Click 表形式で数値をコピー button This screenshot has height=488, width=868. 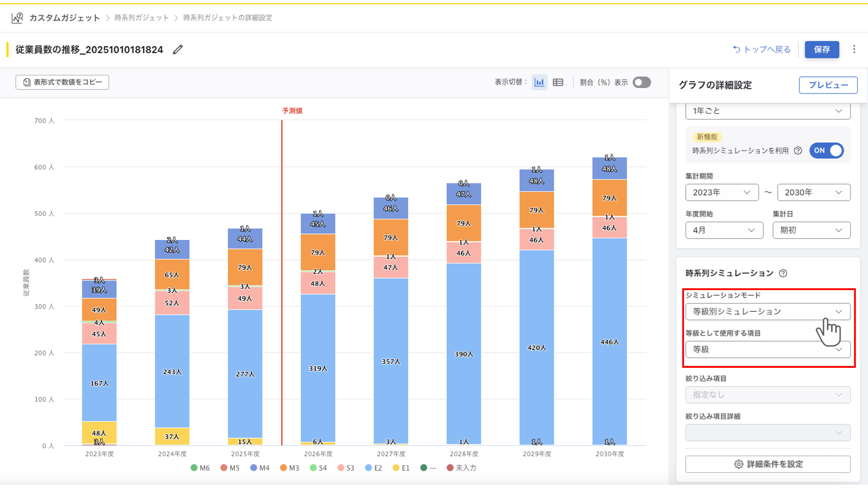[x=62, y=82]
